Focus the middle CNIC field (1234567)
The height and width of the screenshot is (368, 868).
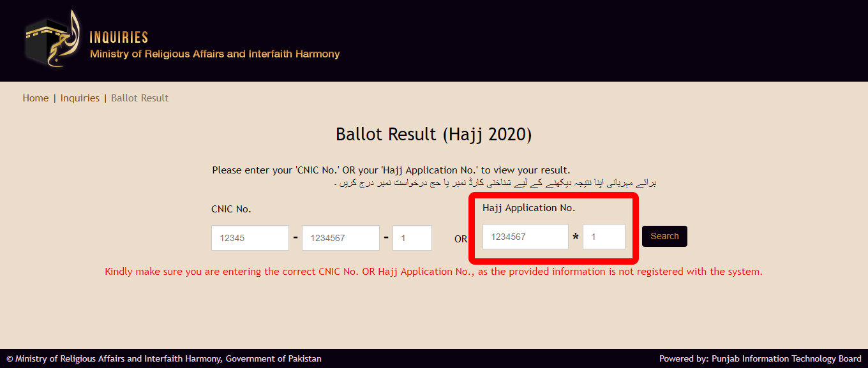click(340, 238)
